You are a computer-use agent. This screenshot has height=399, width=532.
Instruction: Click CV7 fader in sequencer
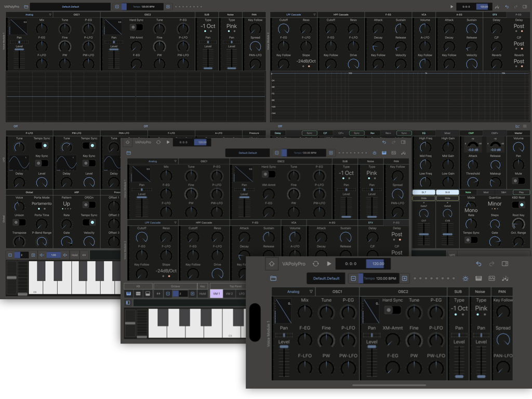coord(424,234)
